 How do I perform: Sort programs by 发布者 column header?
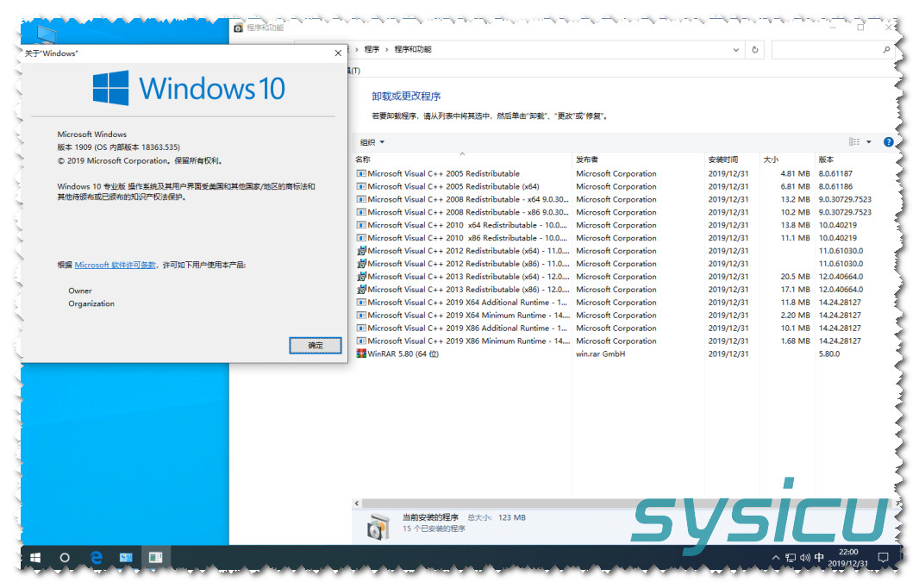pyautogui.click(x=638, y=160)
